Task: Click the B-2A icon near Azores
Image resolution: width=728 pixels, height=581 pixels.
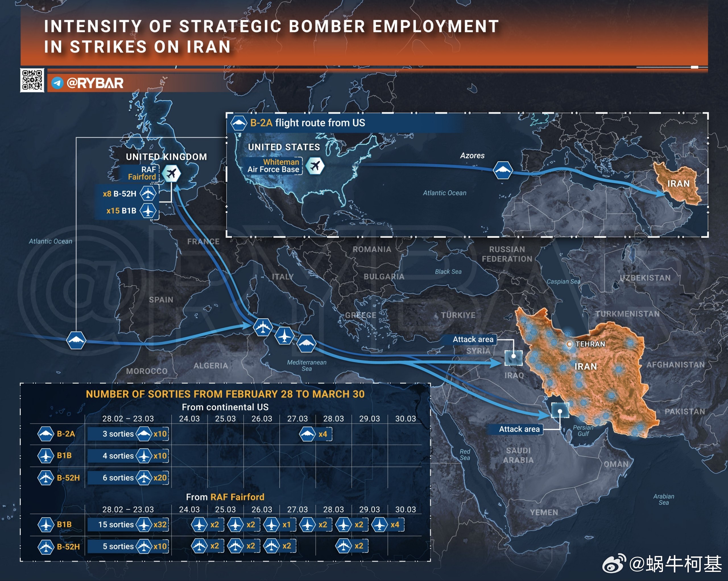Action: click(x=503, y=170)
